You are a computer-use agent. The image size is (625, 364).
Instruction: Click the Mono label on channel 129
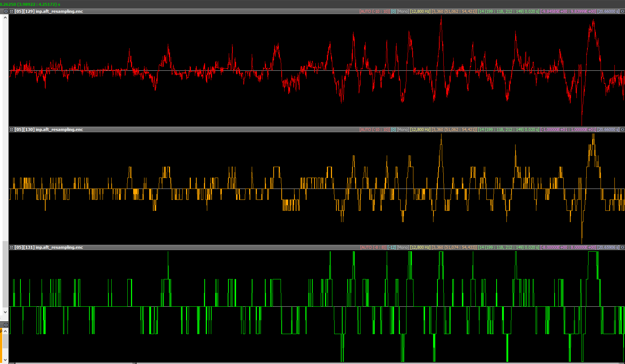403,11
